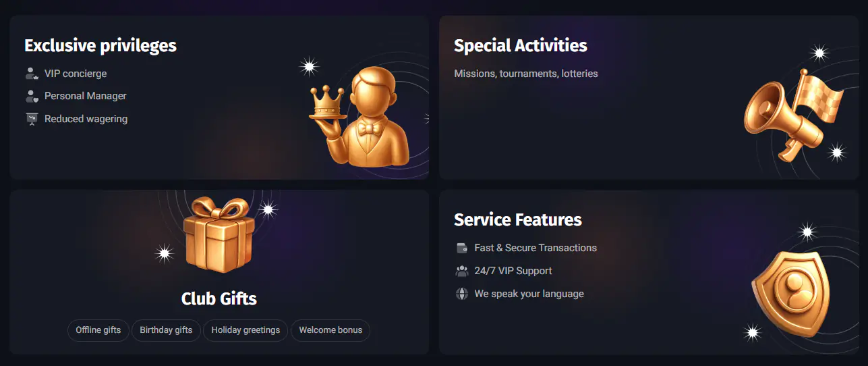Select the Birthday gifts chip
The image size is (868, 366).
coord(166,330)
